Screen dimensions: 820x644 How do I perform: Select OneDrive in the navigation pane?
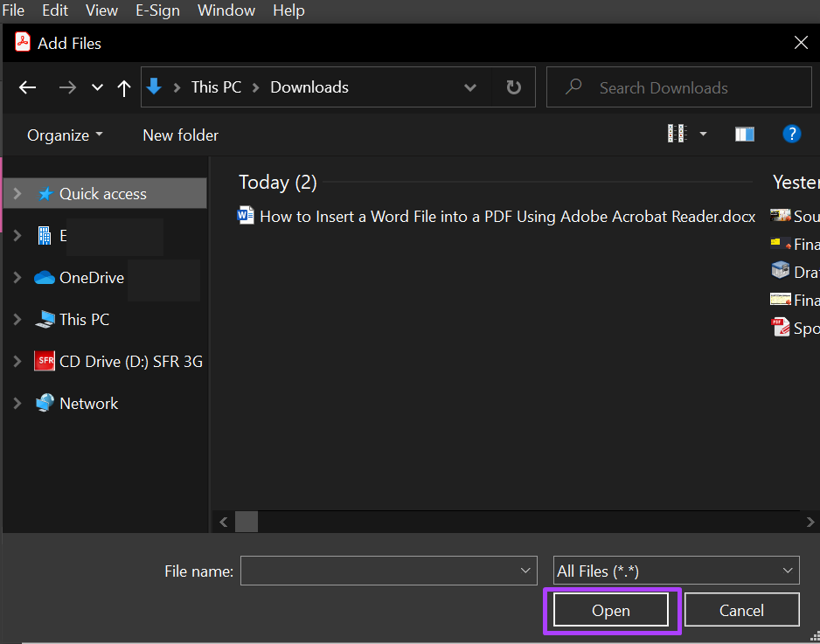(92, 278)
